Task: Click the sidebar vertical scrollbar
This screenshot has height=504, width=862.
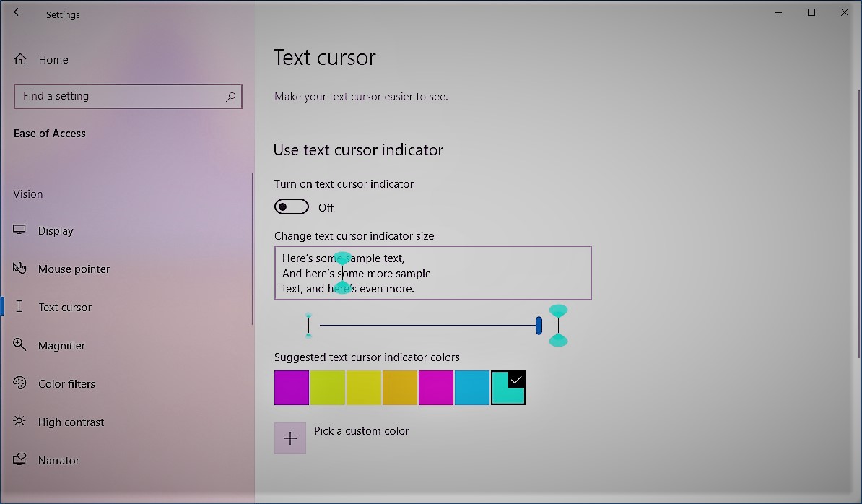Action: (253, 249)
